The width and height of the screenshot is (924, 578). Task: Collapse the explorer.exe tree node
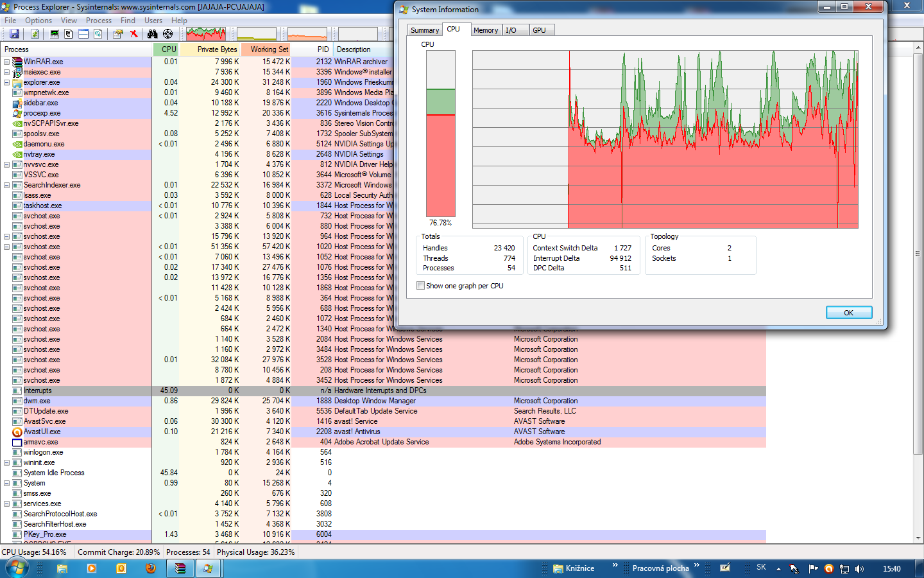tap(6, 82)
